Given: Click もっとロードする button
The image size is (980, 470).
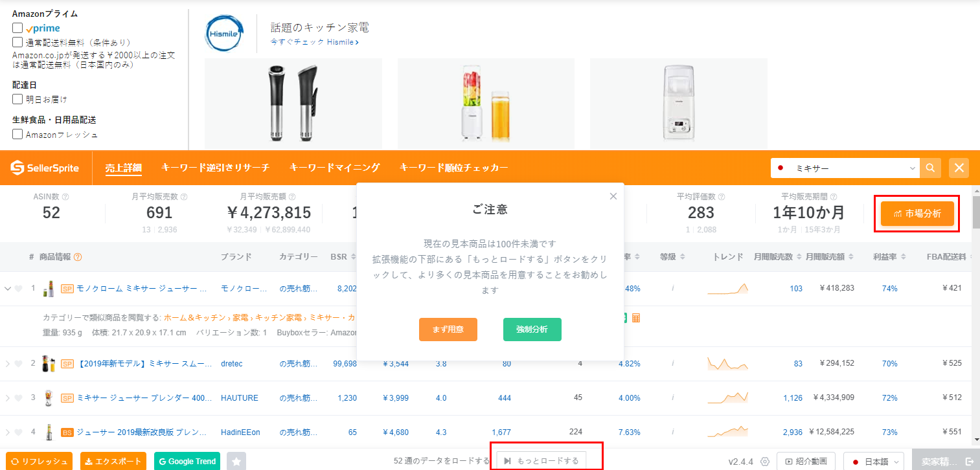Looking at the screenshot, I should 541,461.
